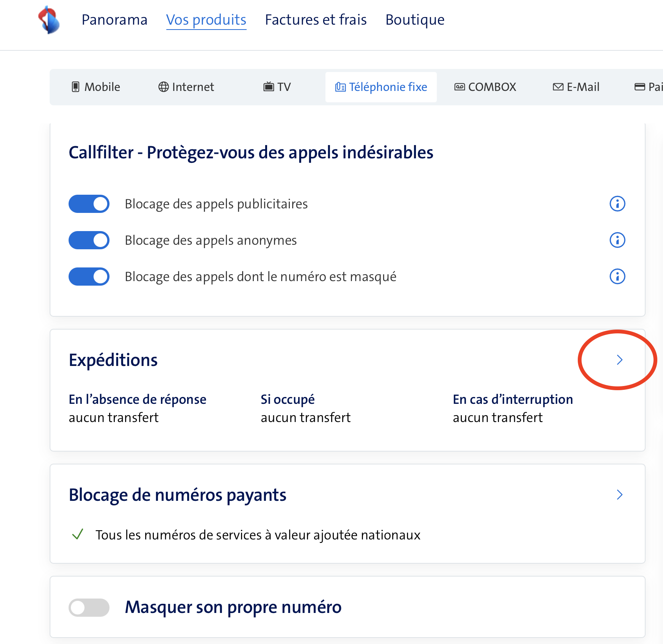The height and width of the screenshot is (644, 663).
Task: Disable Blocage des appels publicitaires toggle
Action: point(89,204)
